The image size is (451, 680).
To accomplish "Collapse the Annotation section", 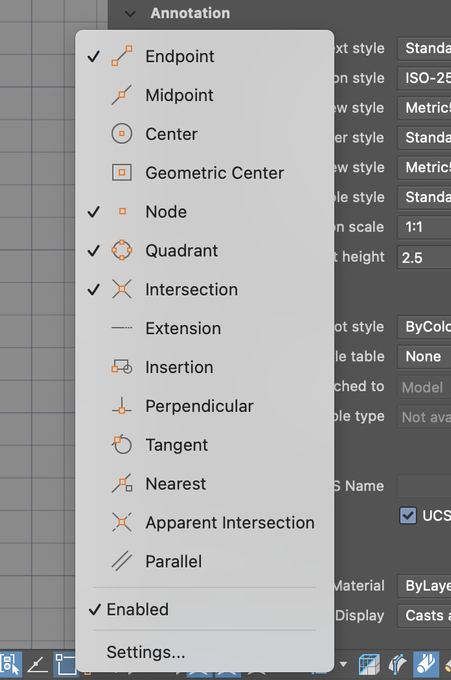I will pyautogui.click(x=130, y=13).
